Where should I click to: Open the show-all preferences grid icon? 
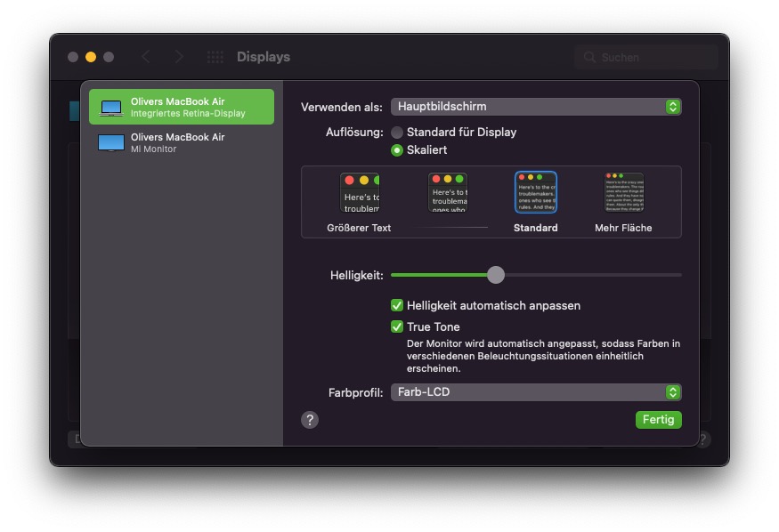click(x=215, y=57)
